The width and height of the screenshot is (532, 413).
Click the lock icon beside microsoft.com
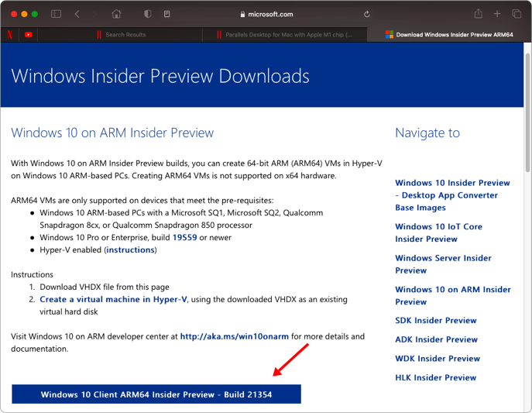pos(242,14)
